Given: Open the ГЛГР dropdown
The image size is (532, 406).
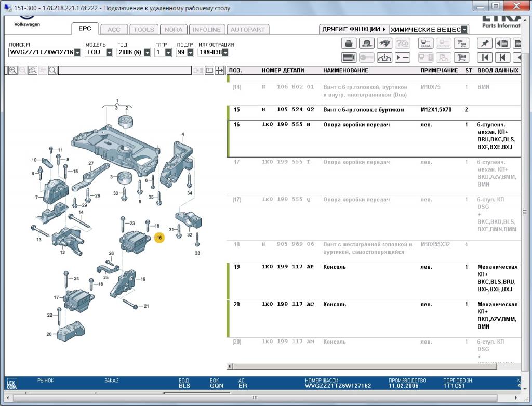Looking at the screenshot, I should (x=168, y=53).
